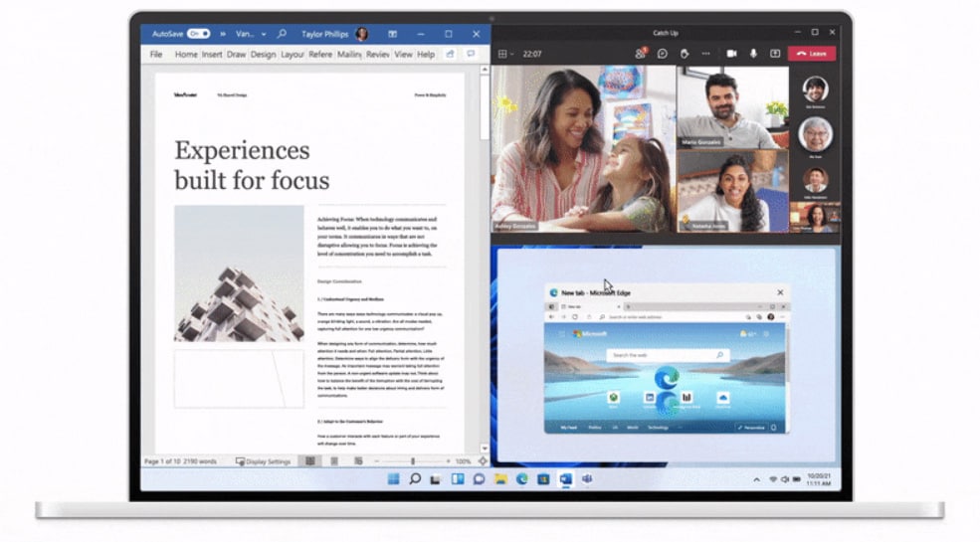This screenshot has width=980, height=542.
Task: Raise hand in the Teams meeting
Action: [685, 53]
